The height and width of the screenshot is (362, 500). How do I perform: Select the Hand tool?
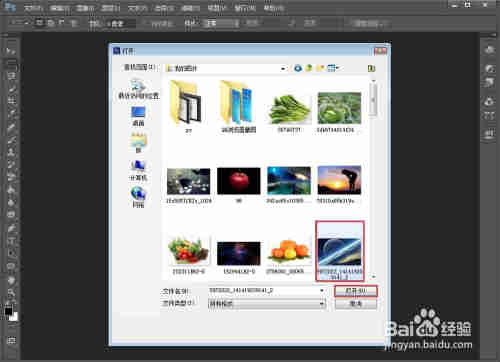click(11, 280)
